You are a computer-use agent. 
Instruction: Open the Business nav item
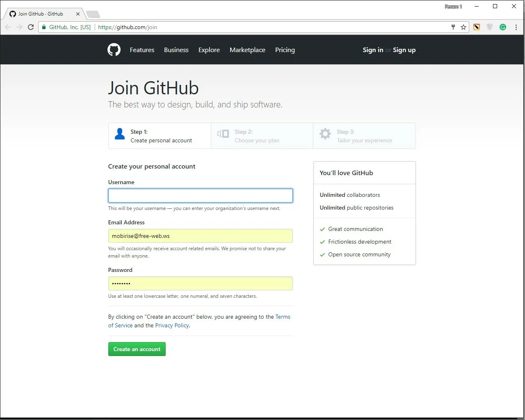click(176, 50)
